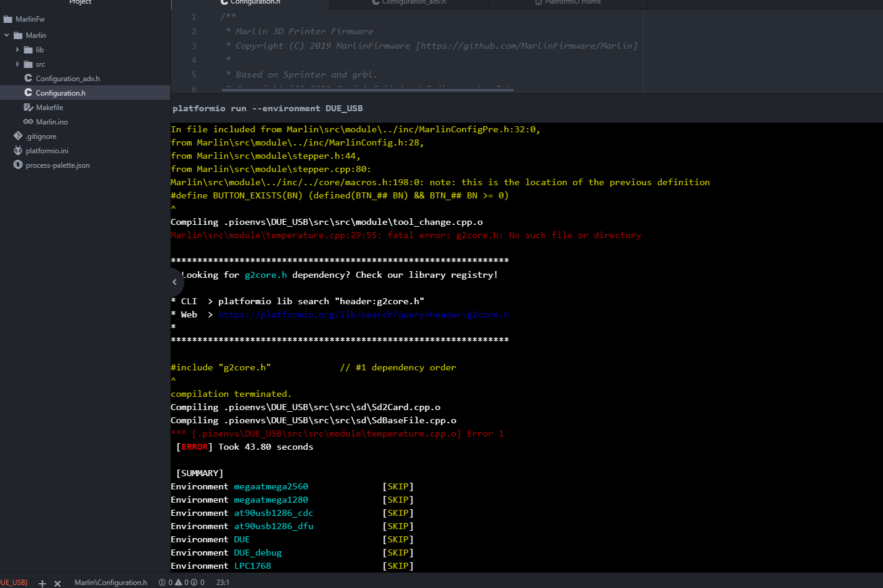Click the Marlin.ino Arduino icon

pyautogui.click(x=28, y=121)
